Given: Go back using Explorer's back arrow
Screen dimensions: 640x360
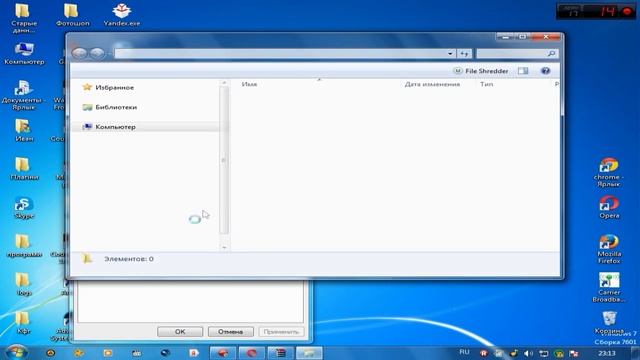Looking at the screenshot, I should [x=80, y=53].
